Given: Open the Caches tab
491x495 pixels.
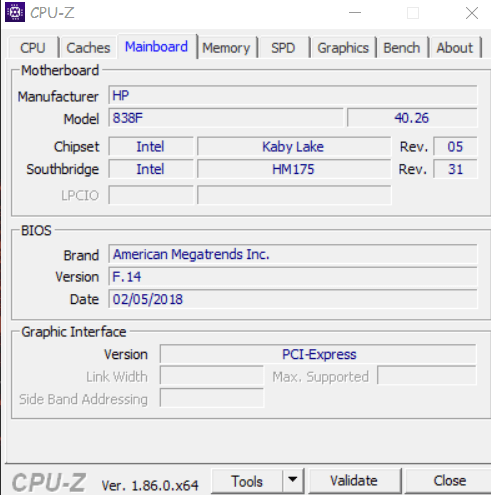Looking at the screenshot, I should (88, 48).
